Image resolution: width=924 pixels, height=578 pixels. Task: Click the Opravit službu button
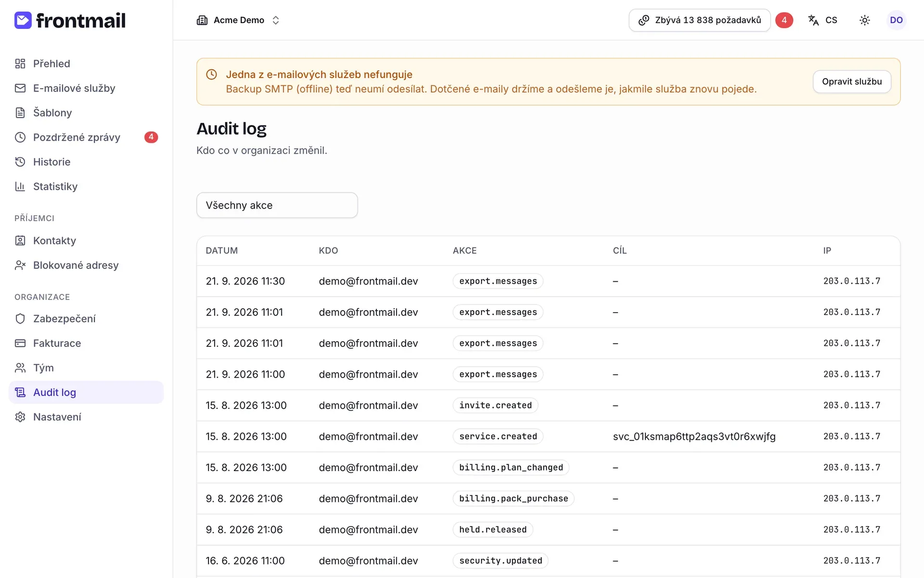(852, 81)
